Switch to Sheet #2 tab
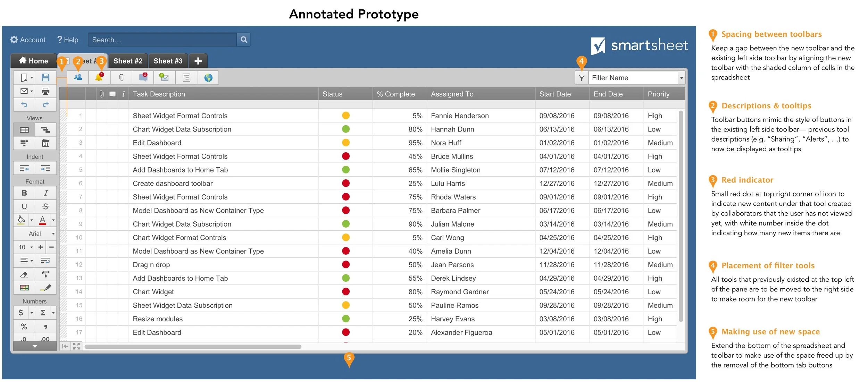This screenshot has width=868, height=382. pos(128,61)
